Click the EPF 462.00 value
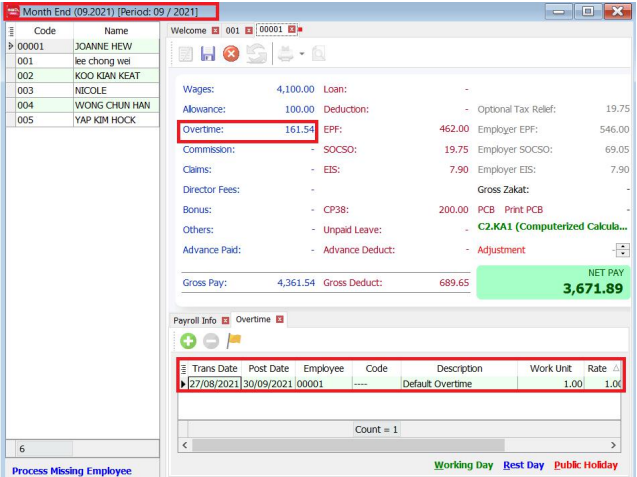Image resolution: width=637 pixels, height=477 pixels. tap(454, 129)
